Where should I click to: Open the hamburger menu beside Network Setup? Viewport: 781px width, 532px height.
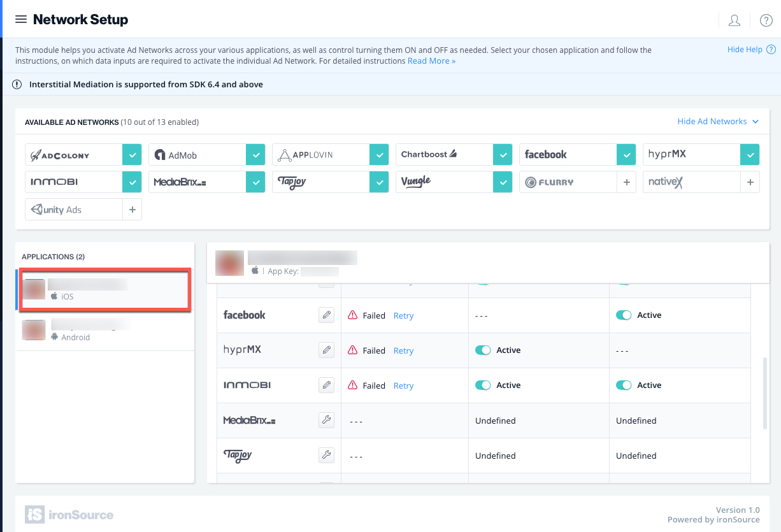point(21,19)
